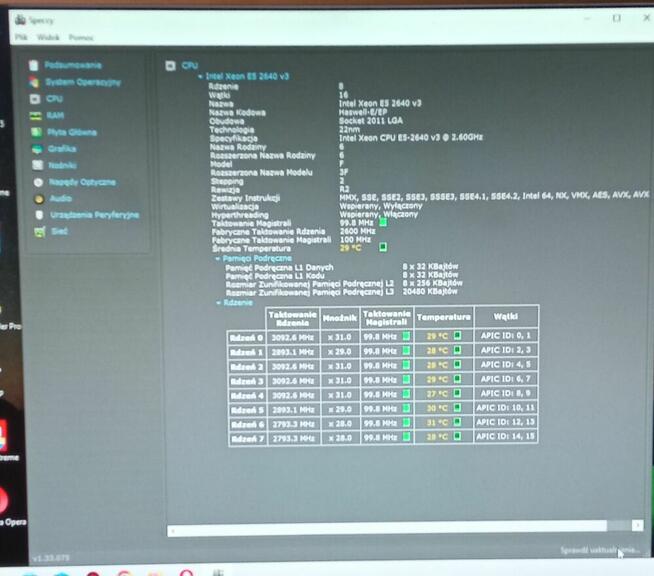Select the Nośniki storage icon
This screenshot has width=654, height=576.
point(38,165)
